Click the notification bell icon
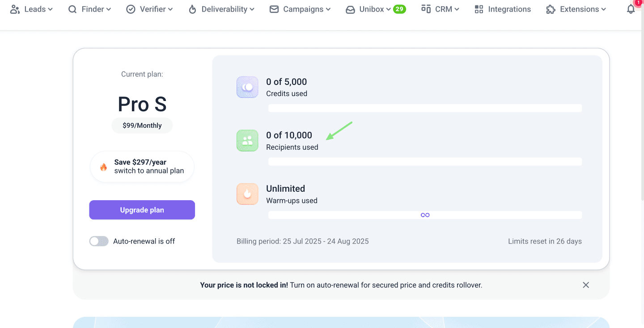 pyautogui.click(x=631, y=9)
